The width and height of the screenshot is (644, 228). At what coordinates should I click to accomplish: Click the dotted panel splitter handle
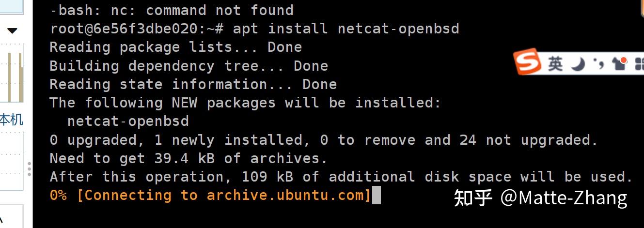30,168
